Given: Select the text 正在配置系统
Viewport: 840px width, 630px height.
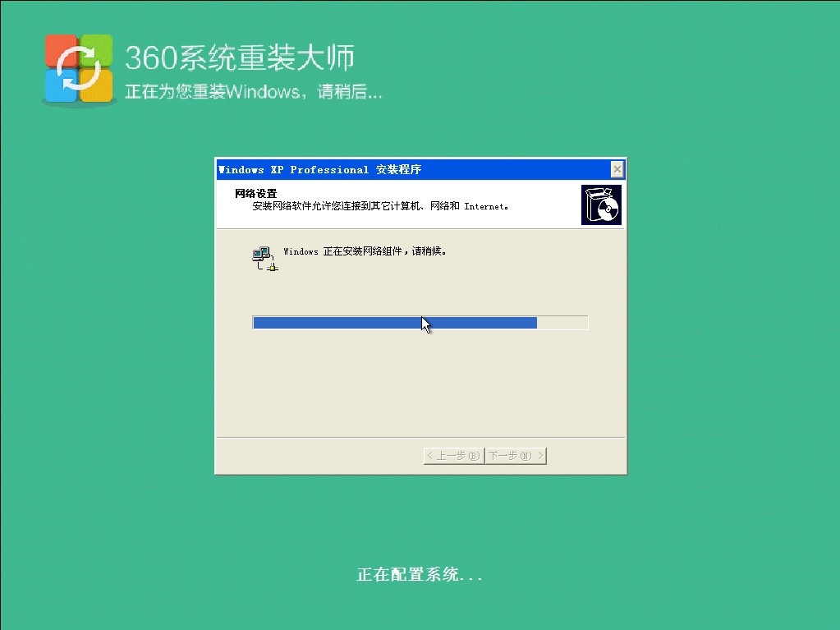Looking at the screenshot, I should pyautogui.click(x=420, y=574).
